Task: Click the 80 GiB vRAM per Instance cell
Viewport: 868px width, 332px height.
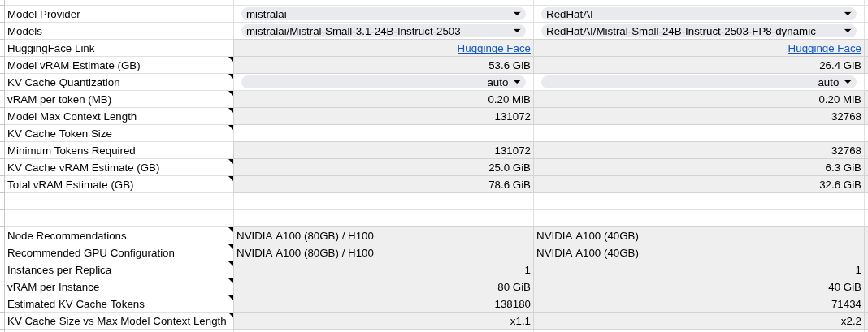Action: [x=384, y=287]
